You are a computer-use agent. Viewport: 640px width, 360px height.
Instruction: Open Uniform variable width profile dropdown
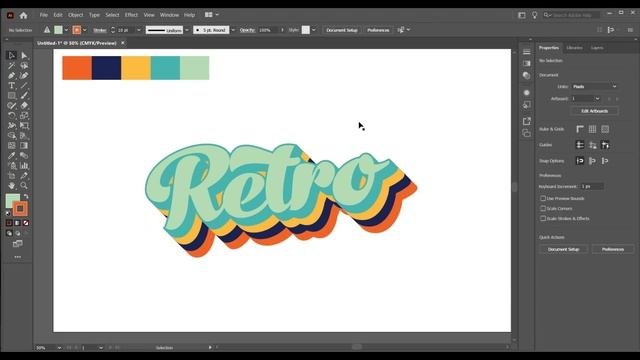click(x=187, y=30)
